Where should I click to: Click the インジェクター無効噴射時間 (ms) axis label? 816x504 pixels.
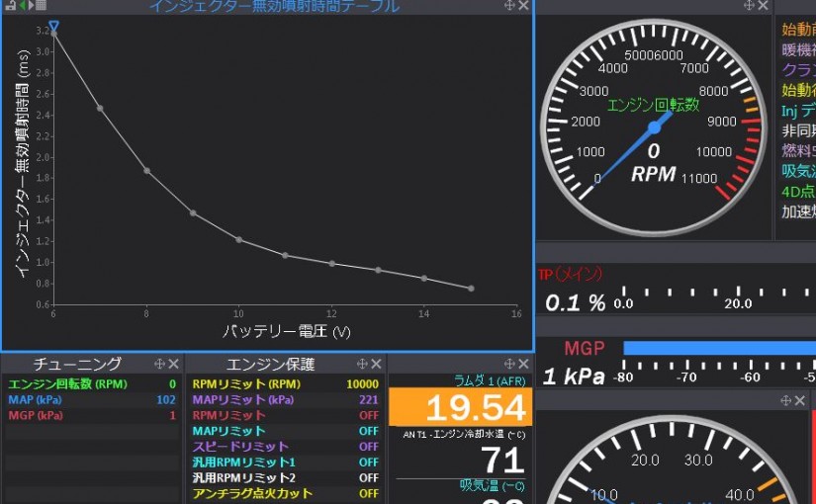pos(23,164)
